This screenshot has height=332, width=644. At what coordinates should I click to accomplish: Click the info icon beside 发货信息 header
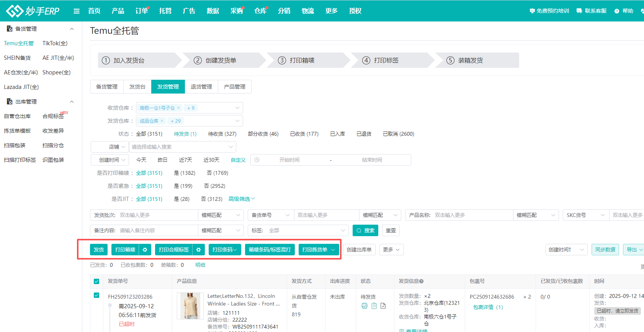(422, 281)
